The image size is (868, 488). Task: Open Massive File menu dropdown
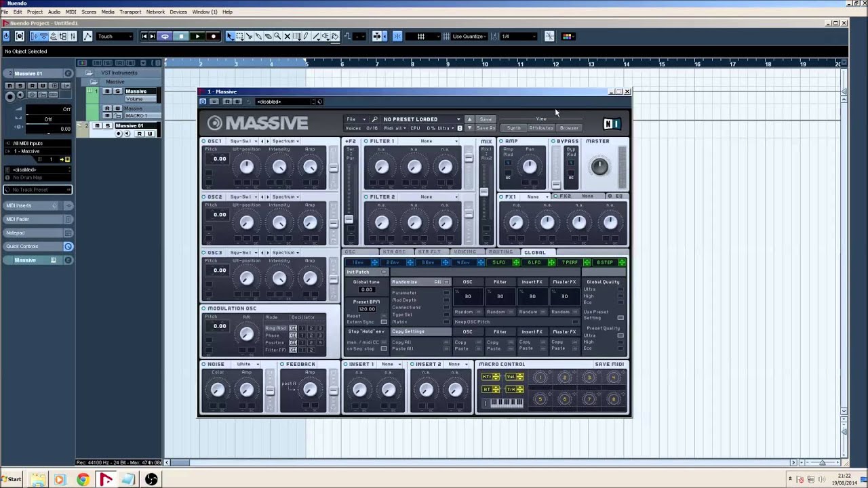point(356,119)
